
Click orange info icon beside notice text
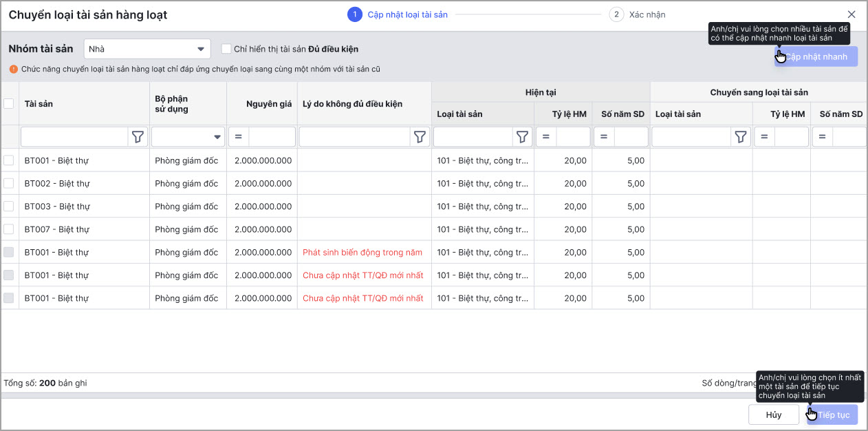(13, 69)
